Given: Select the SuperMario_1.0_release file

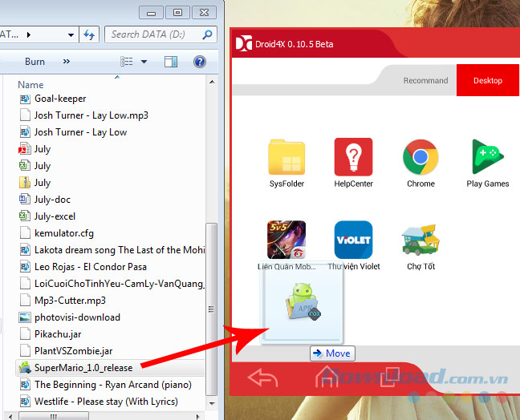Looking at the screenshot, I should click(x=83, y=368).
